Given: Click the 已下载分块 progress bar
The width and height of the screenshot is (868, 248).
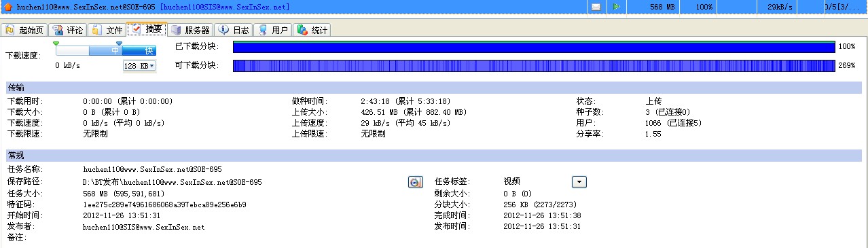Looking at the screenshot, I should [534, 46].
